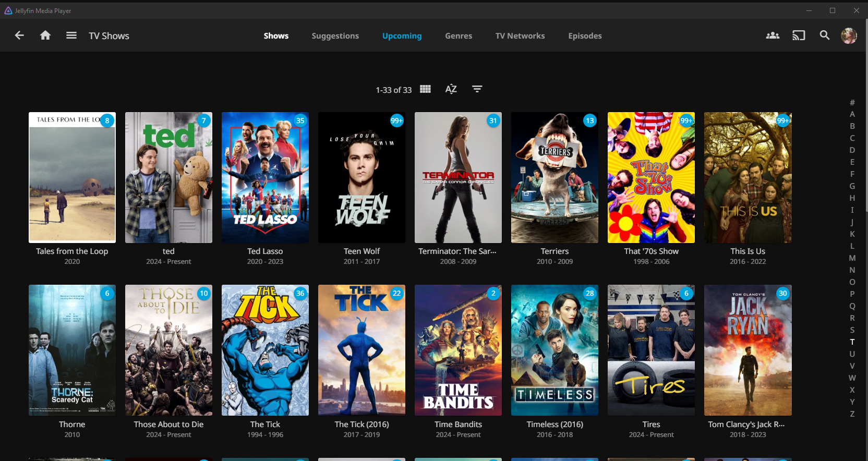
Task: Open the SyncPlay group icon
Action: [772, 35]
